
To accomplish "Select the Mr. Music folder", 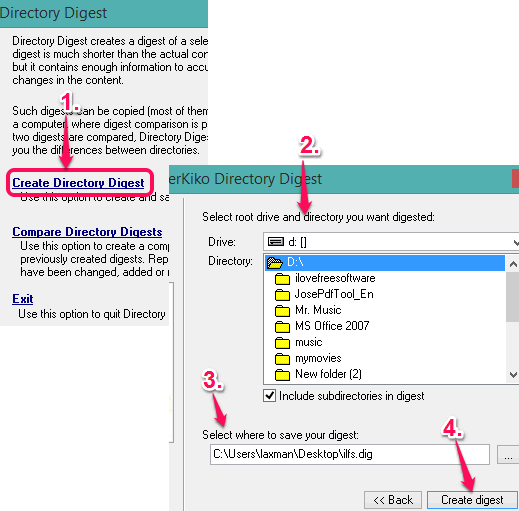I will [318, 310].
